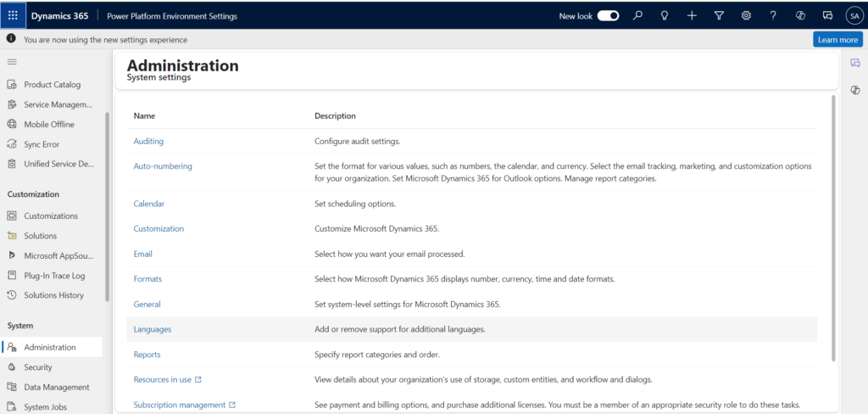Screen dimensions: 868x414
Task: Open the advanced find filter icon
Action: coord(719,15)
